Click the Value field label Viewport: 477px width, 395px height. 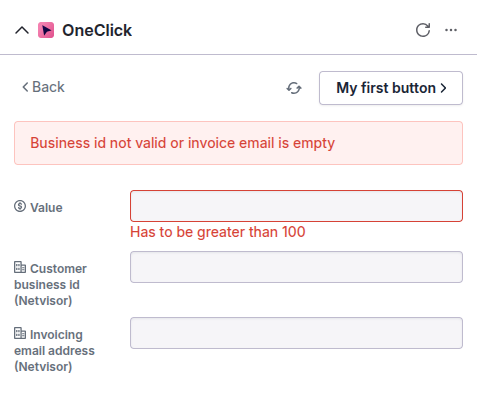click(46, 208)
